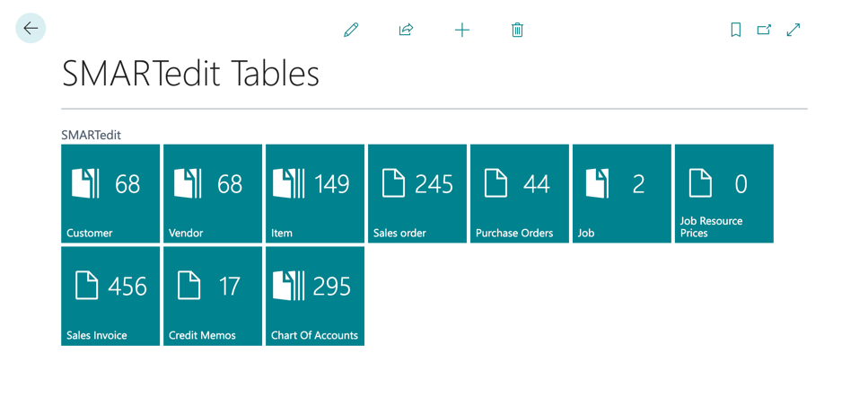Open the Customer tile

[110, 193]
